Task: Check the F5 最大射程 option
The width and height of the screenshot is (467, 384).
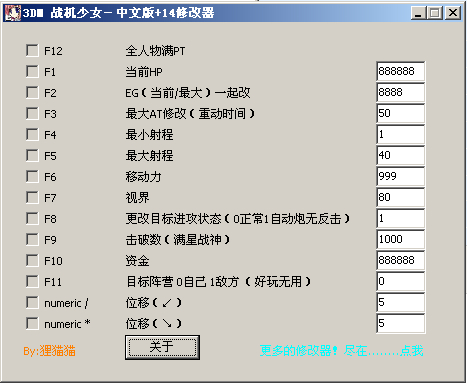Action: click(32, 156)
